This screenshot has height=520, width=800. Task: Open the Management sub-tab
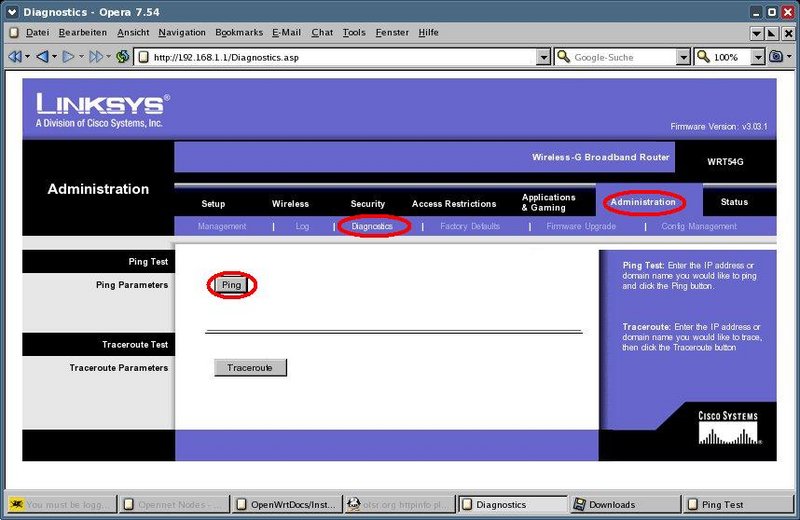click(222, 226)
